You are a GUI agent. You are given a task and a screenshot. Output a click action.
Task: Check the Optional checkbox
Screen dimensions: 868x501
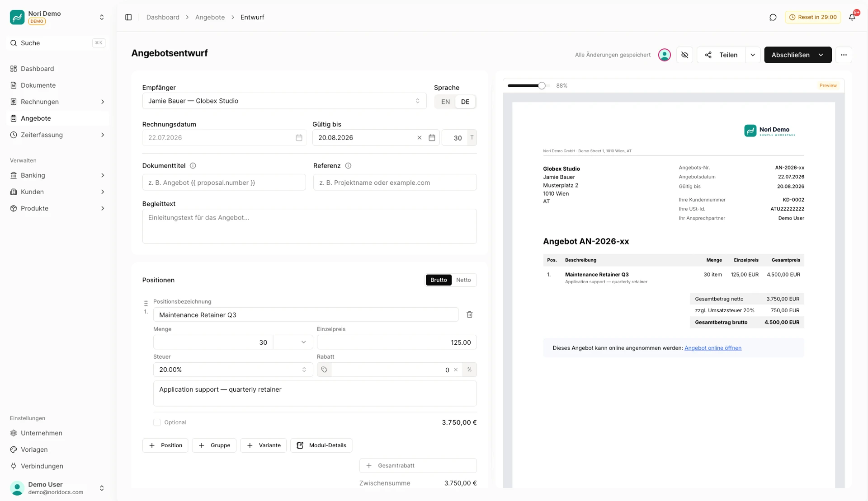click(x=157, y=422)
